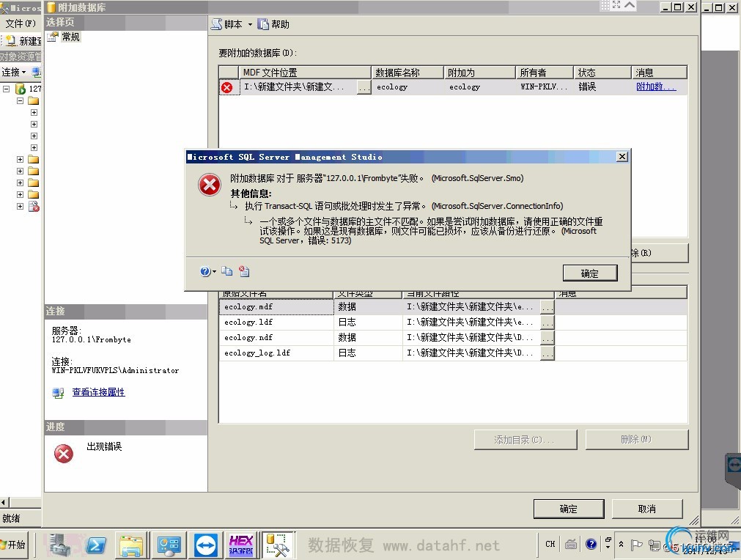Click the connect server icon next to 连接

37,72
